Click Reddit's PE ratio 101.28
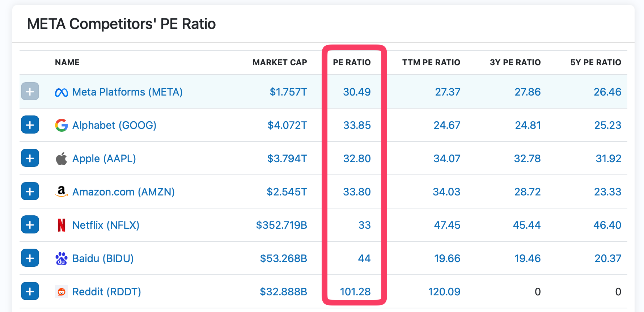The image size is (644, 312). pyautogui.click(x=355, y=292)
